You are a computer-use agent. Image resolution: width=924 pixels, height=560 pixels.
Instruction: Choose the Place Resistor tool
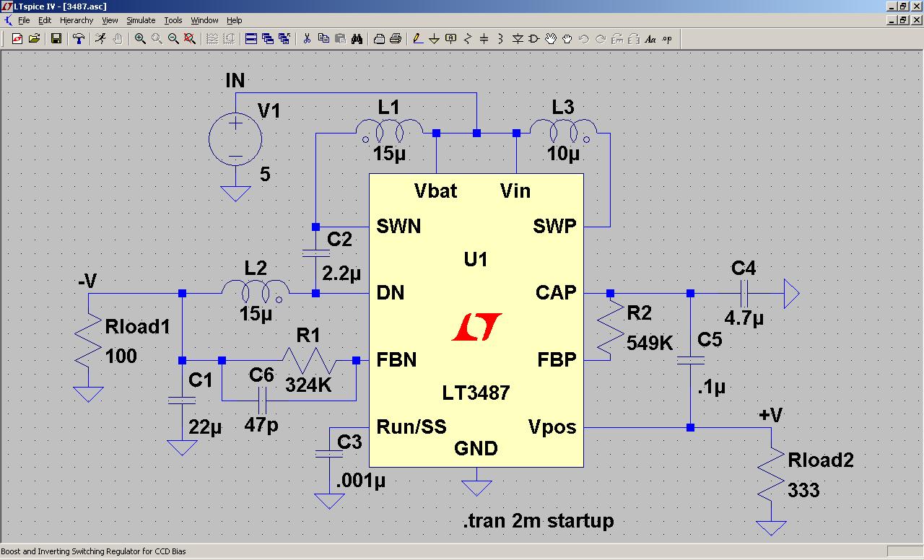tap(468, 39)
